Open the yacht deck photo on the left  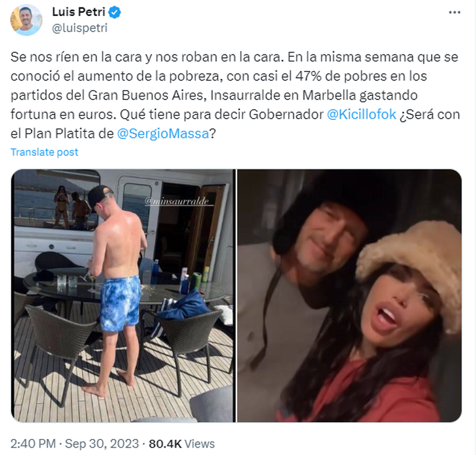123,296
